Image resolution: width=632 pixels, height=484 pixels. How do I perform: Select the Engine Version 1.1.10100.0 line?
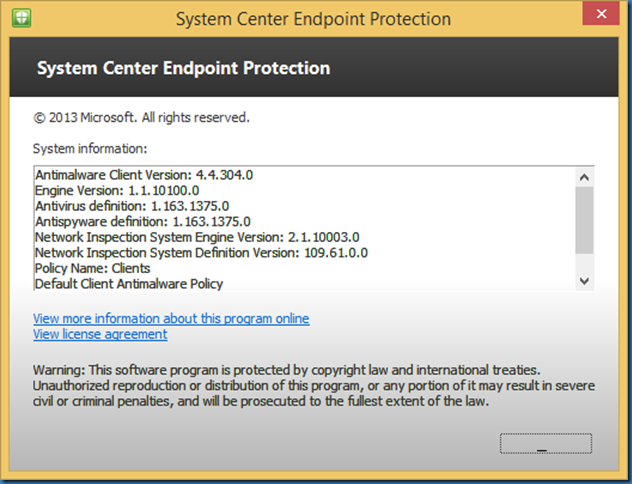click(x=117, y=190)
